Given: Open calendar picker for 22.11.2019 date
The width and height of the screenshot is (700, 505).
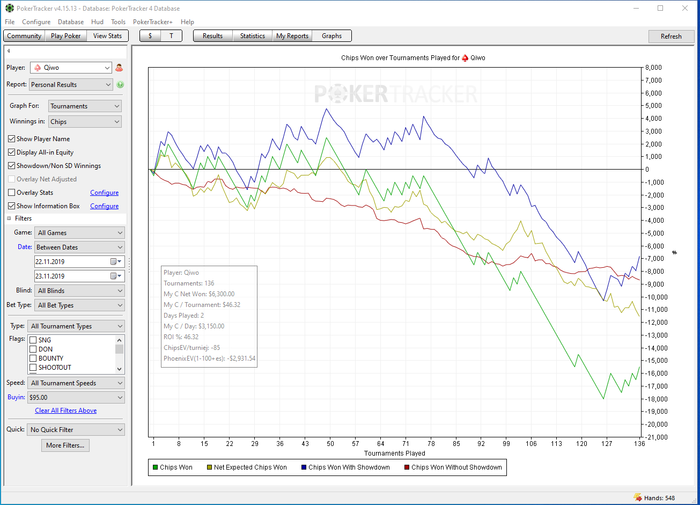Looking at the screenshot, I should (114, 261).
